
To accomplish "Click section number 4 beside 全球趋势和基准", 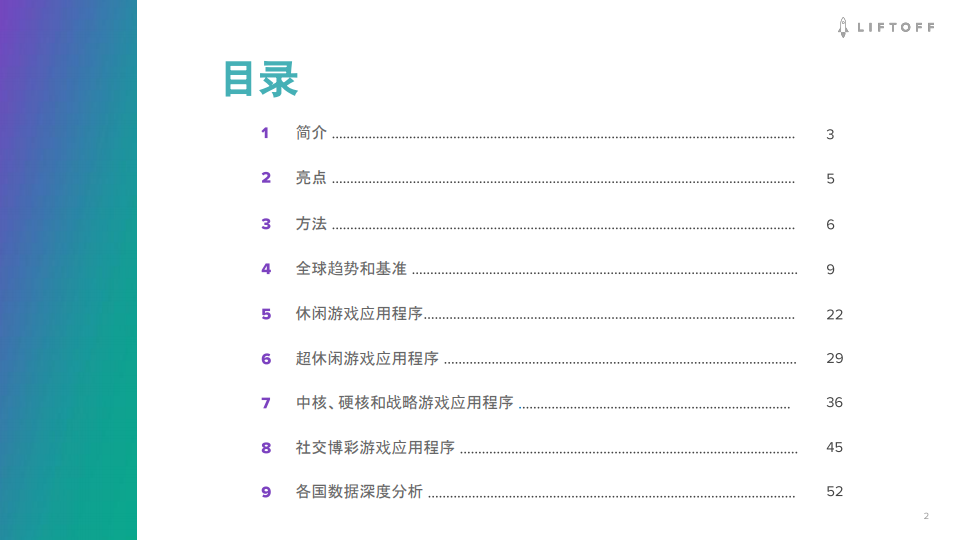I will pos(266,269).
